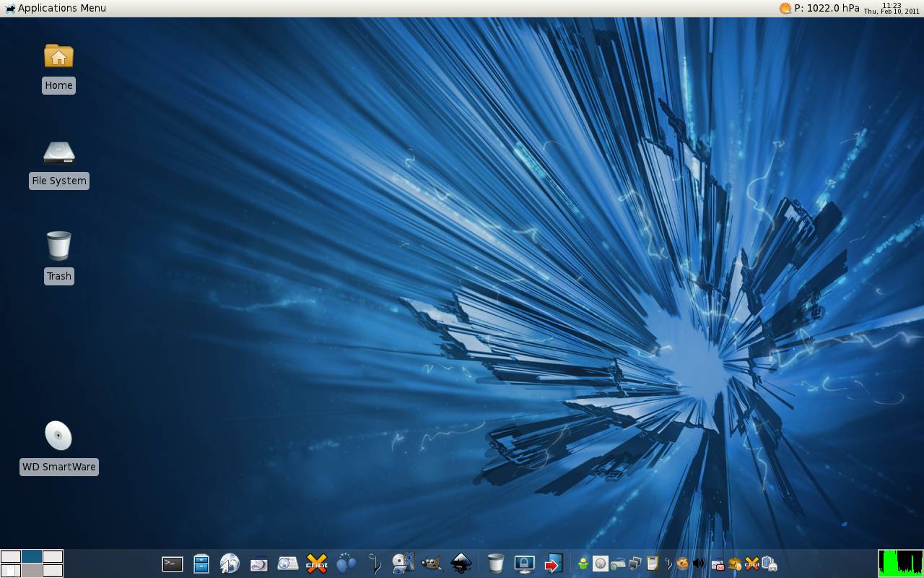
Task: Switch to the top-right workspace in pager
Action: click(53, 556)
